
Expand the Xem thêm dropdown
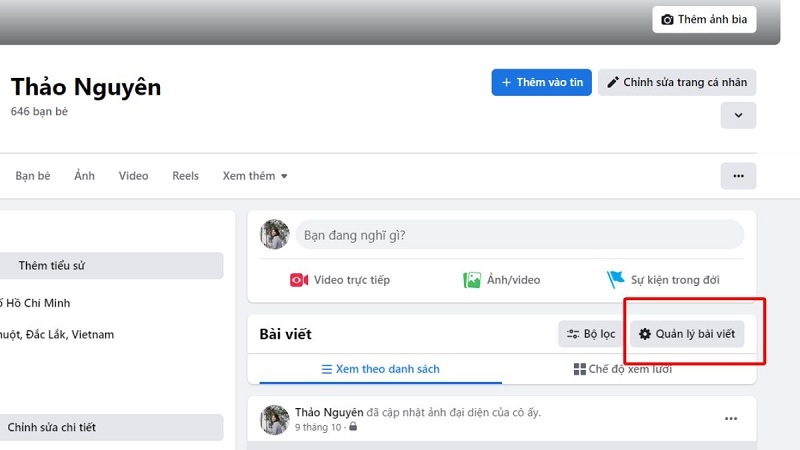[255, 176]
